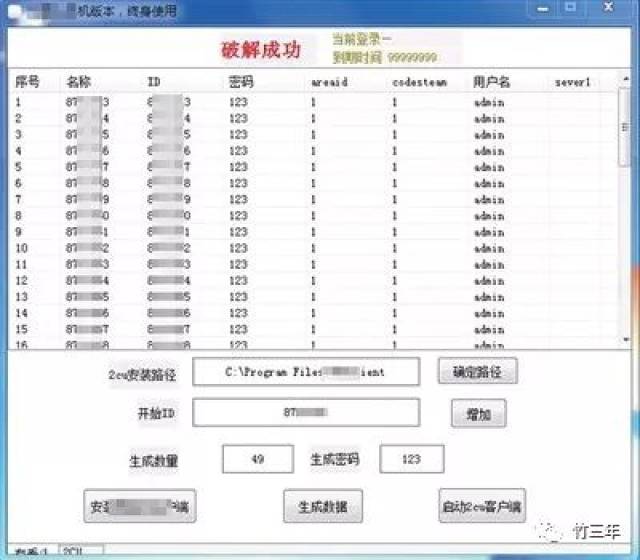Click admin username in row 10

pos(489,248)
